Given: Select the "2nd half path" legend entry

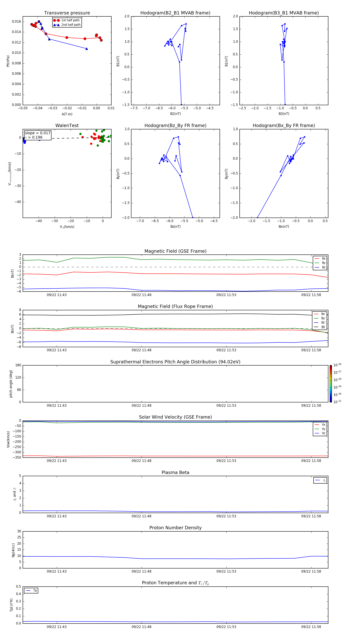Looking at the screenshot, I should 67,25.
